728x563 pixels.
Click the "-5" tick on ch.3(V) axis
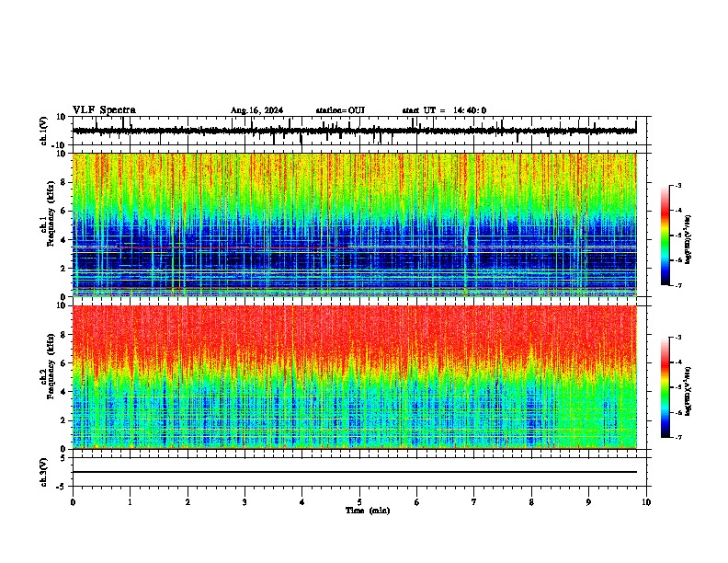[x=62, y=487]
